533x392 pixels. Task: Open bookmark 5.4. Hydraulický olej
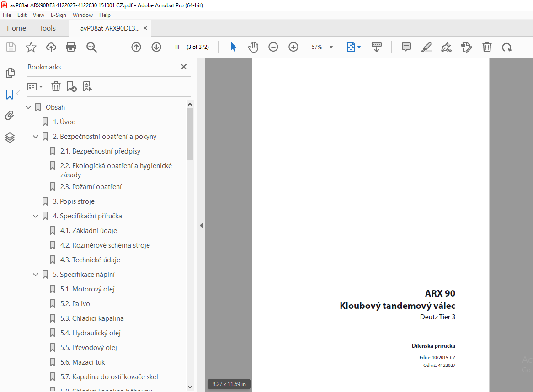pyautogui.click(x=91, y=333)
